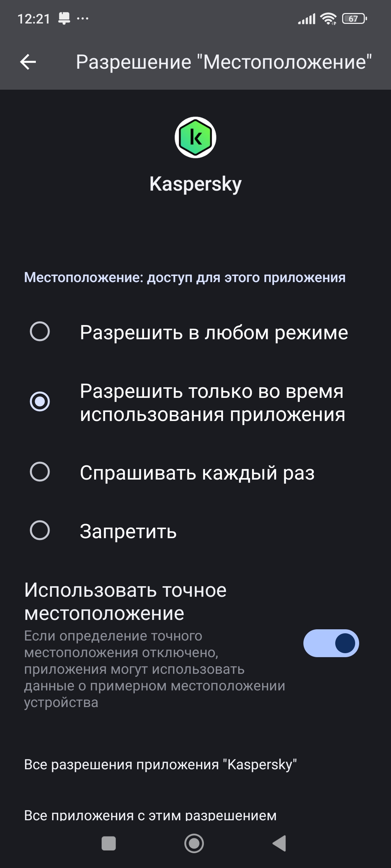
Task: Tap the notification icon beside the clock
Action: point(64,18)
